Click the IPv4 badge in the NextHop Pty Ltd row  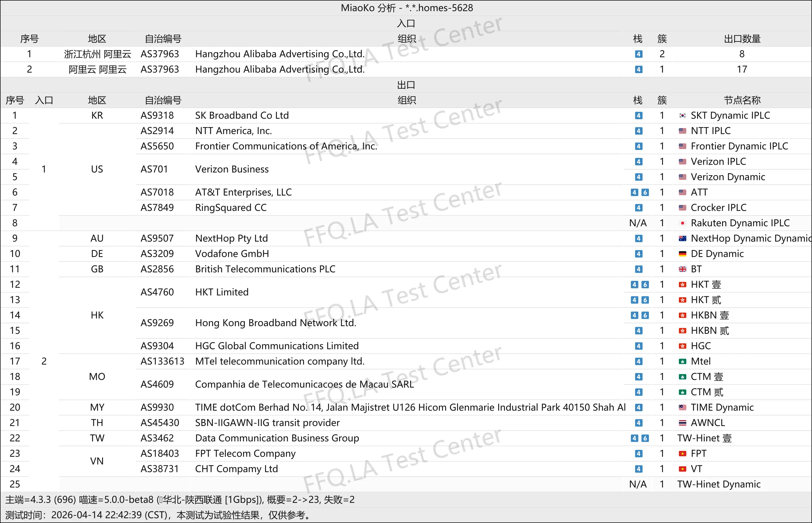coord(638,238)
